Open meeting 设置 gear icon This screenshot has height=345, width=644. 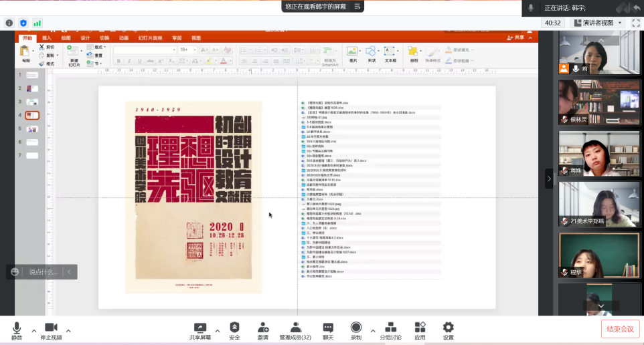[x=448, y=330]
